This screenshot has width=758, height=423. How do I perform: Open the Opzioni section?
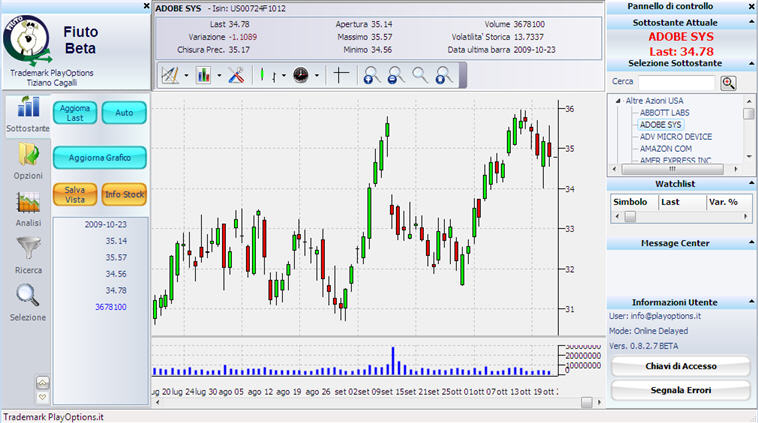point(28,161)
